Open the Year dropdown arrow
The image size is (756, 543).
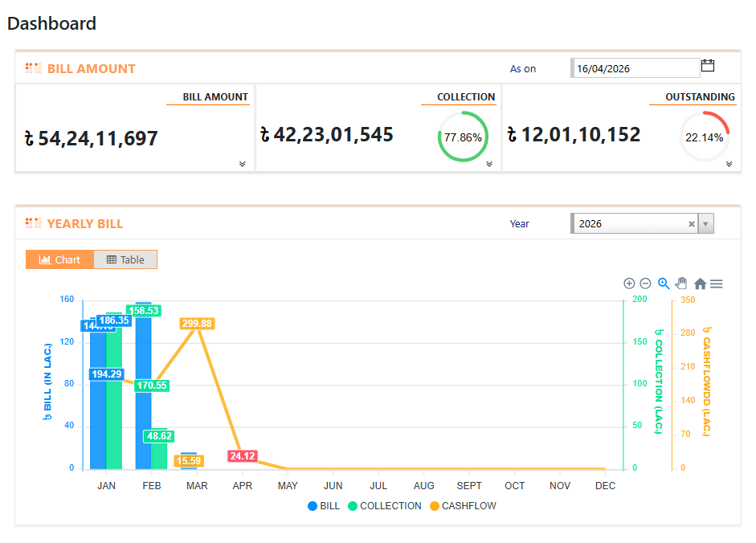(x=705, y=224)
